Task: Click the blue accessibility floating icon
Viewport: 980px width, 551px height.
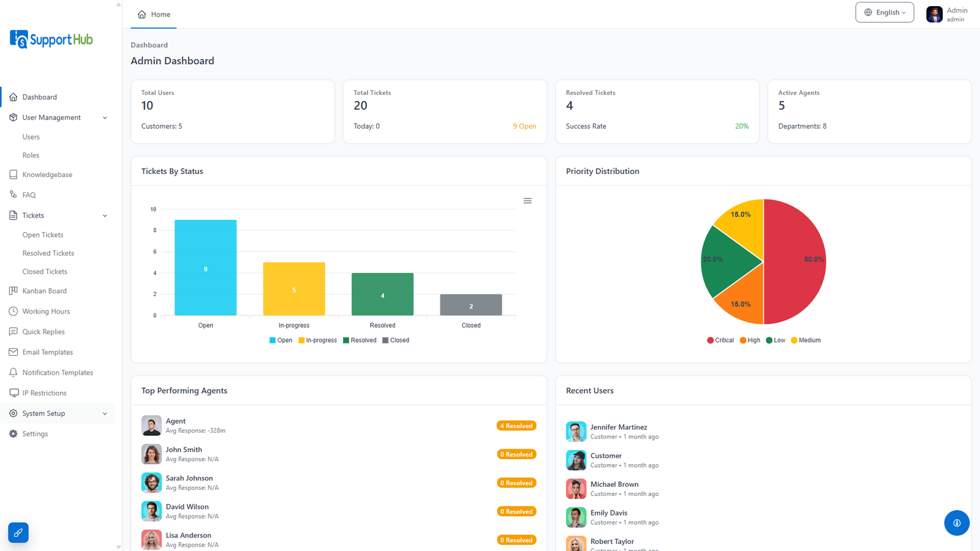Action: pos(957,523)
